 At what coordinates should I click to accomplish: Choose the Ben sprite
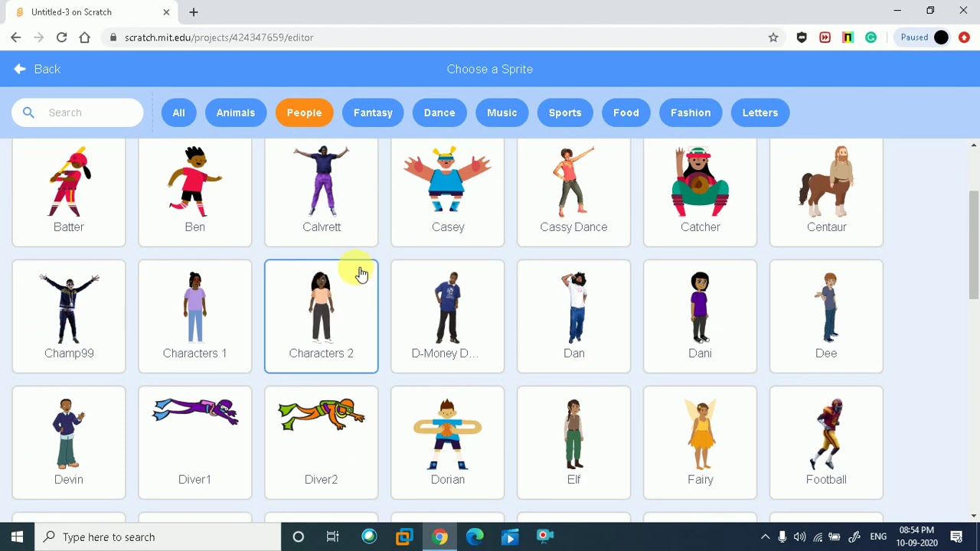click(194, 191)
